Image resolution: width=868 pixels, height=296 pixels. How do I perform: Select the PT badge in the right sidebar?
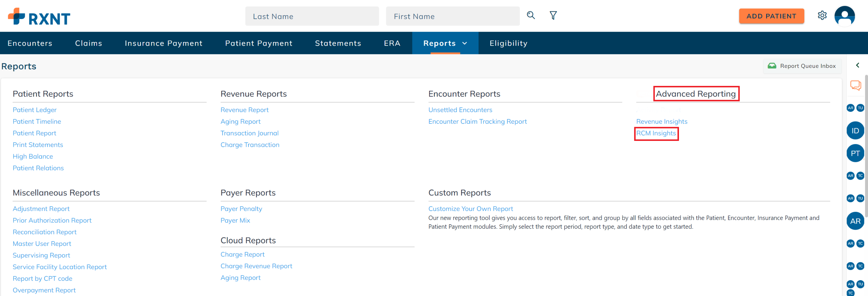click(855, 153)
